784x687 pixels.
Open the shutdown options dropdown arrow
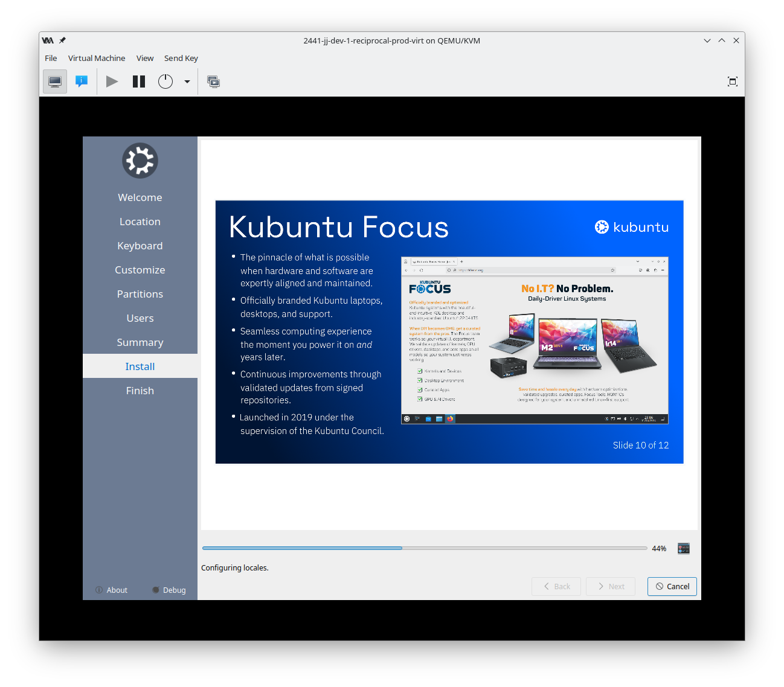pos(187,81)
